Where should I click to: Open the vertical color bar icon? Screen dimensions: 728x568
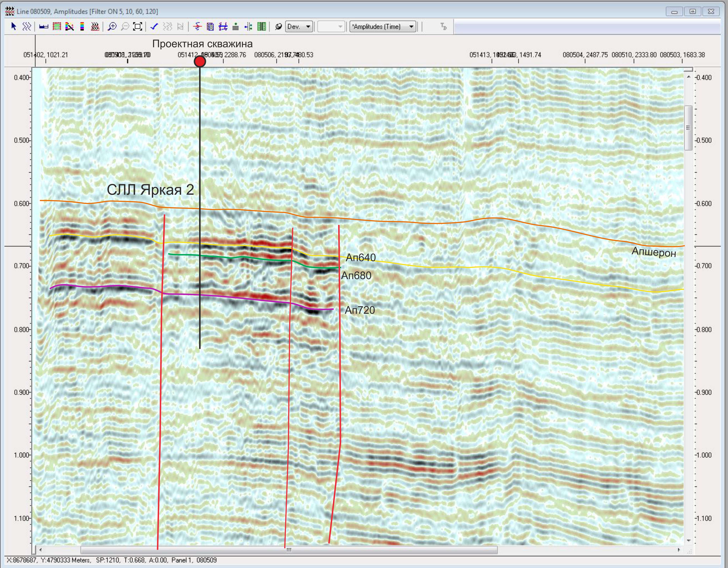(x=82, y=26)
